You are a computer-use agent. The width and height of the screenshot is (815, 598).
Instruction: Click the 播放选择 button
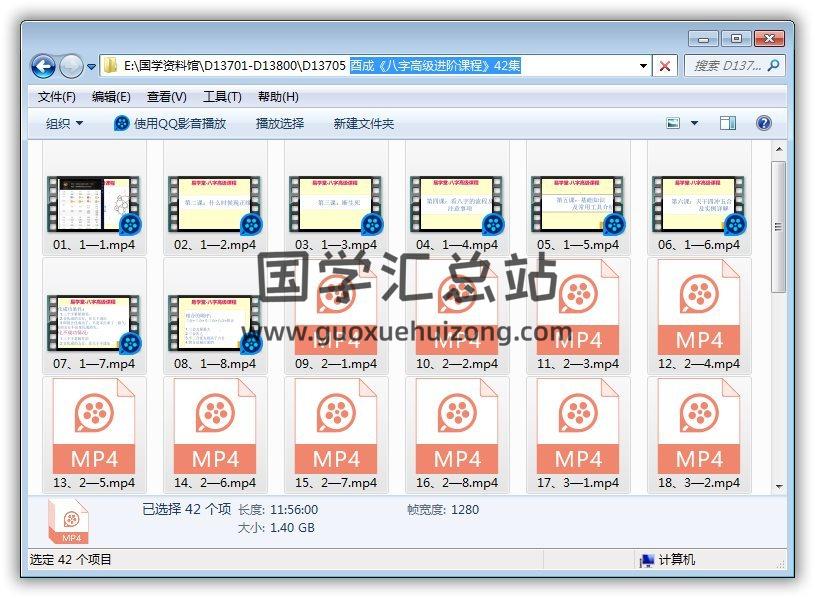(279, 123)
